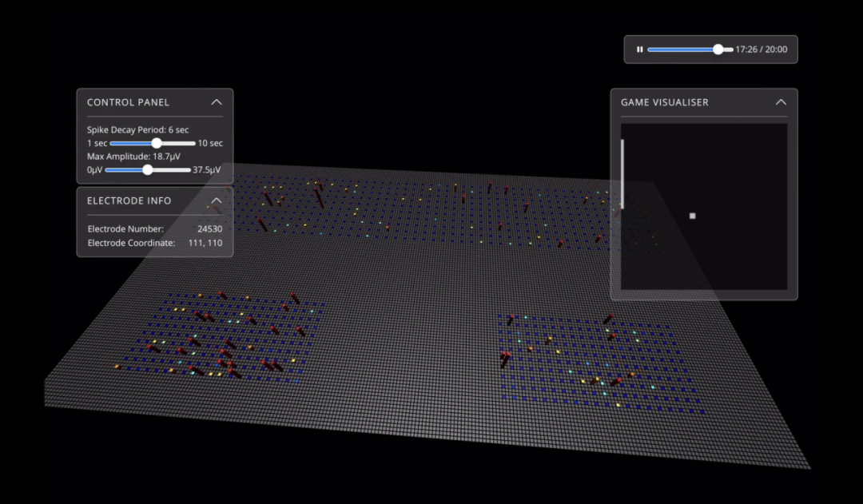Click the Control Panel title header
The width and height of the screenshot is (863, 504).
(128, 102)
